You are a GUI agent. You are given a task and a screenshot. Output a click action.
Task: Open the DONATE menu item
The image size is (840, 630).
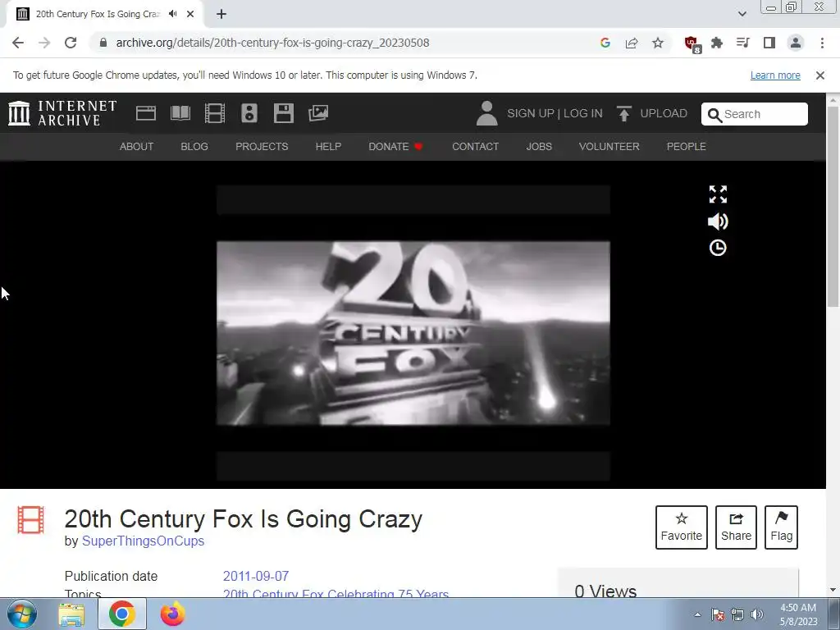pos(396,146)
